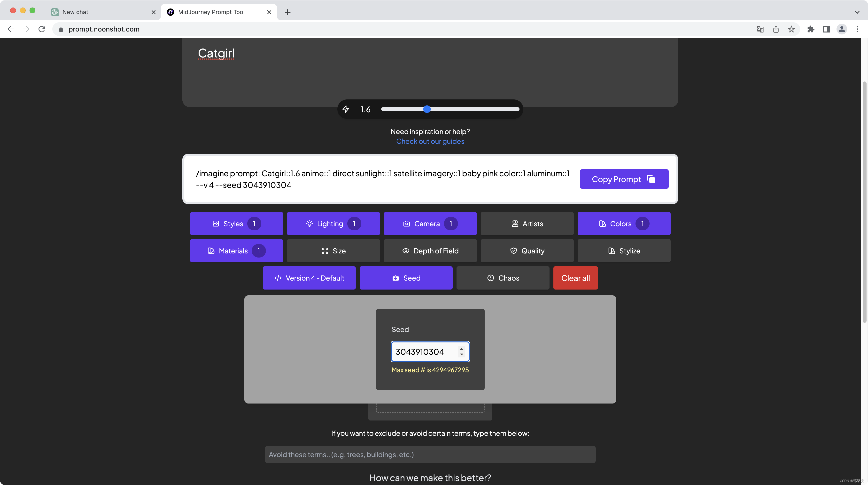
Task: Open the browser extensions puzzle icon
Action: coord(811,29)
